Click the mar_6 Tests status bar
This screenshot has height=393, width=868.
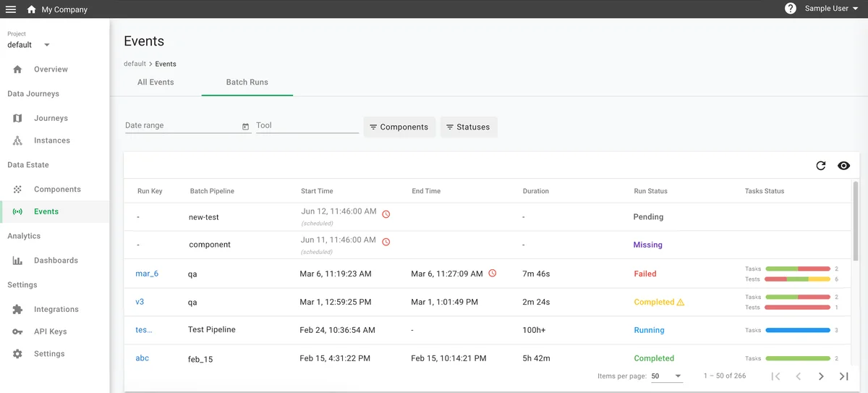pos(797,279)
